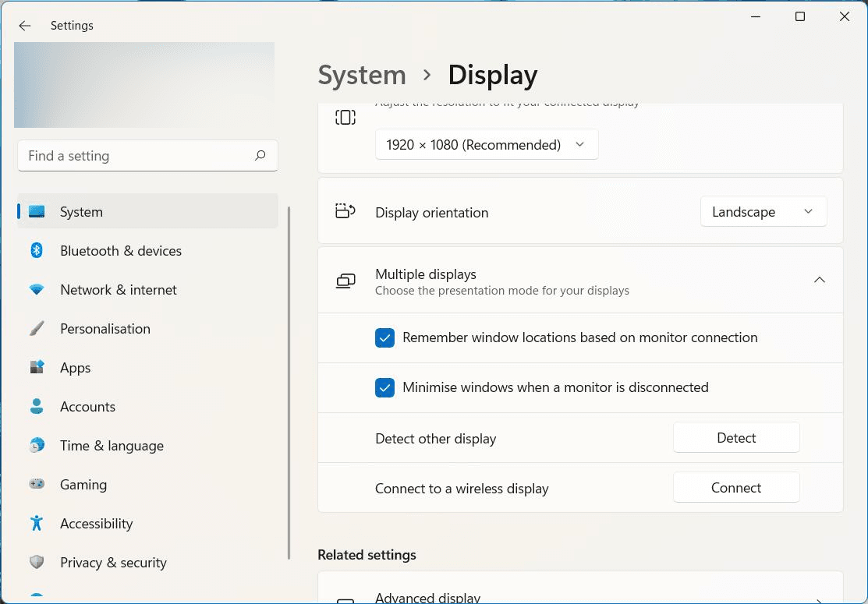The height and width of the screenshot is (604, 868).
Task: Click the Bluetooth icon in sidebar
Action: [x=37, y=250]
